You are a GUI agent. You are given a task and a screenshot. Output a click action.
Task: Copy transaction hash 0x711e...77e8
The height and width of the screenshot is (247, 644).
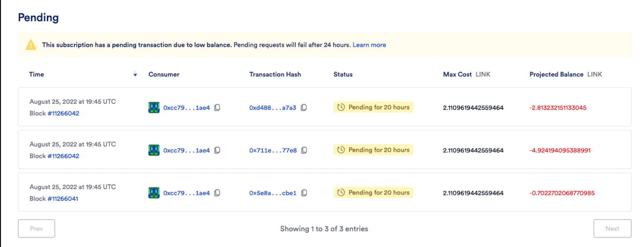(x=304, y=150)
